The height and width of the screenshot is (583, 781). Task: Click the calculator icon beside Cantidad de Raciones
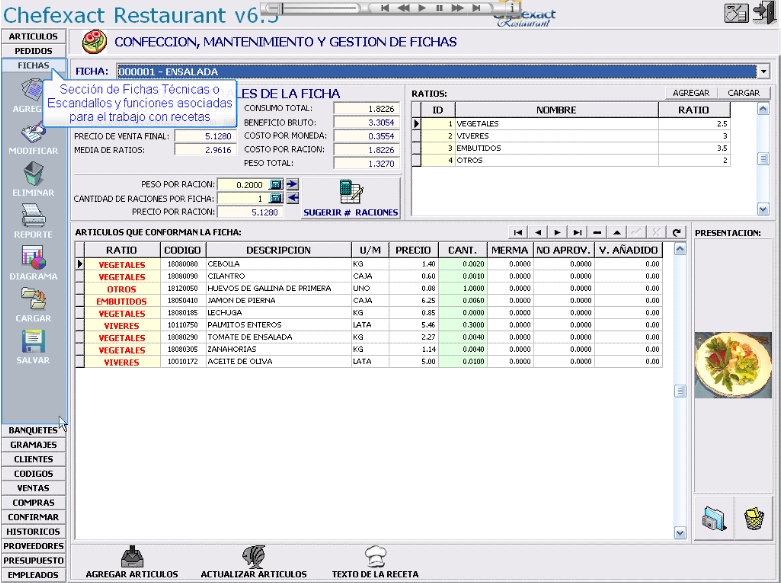(275, 198)
